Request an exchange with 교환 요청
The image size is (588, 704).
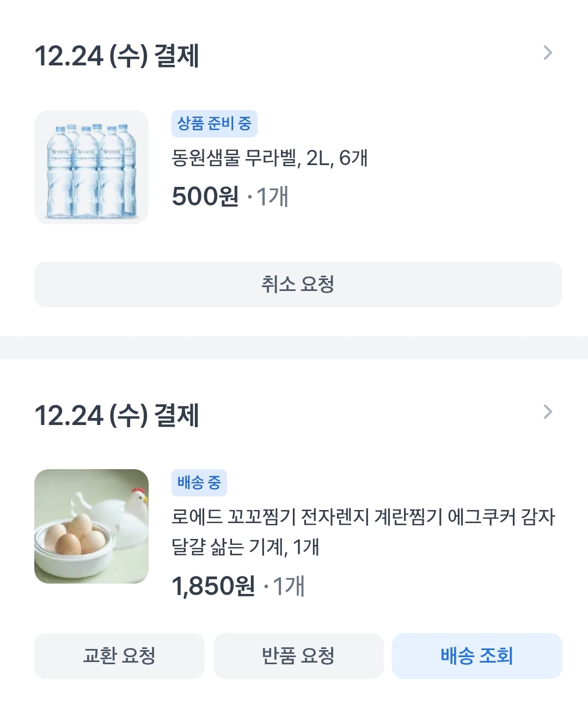pos(119,656)
